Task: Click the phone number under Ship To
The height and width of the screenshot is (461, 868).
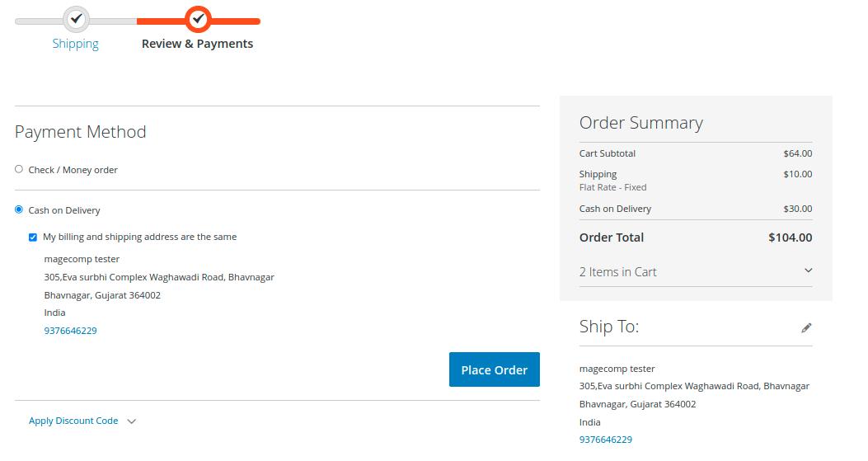Action: click(606, 440)
